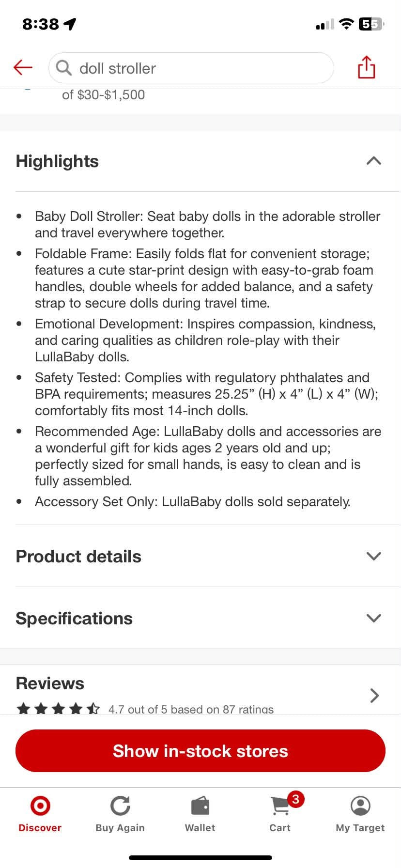Tap the doll stroller search field
Screen dimensions: 401x868
(191, 68)
